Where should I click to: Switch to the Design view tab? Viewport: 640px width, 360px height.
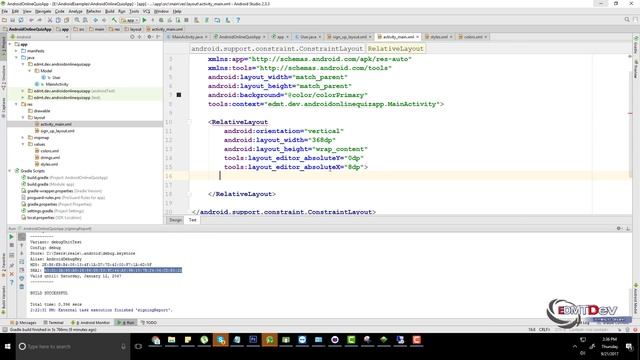tap(176, 220)
